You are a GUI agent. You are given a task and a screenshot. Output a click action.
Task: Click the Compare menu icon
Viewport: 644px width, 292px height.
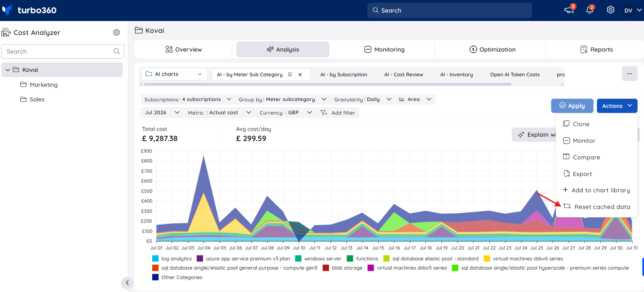tap(566, 157)
